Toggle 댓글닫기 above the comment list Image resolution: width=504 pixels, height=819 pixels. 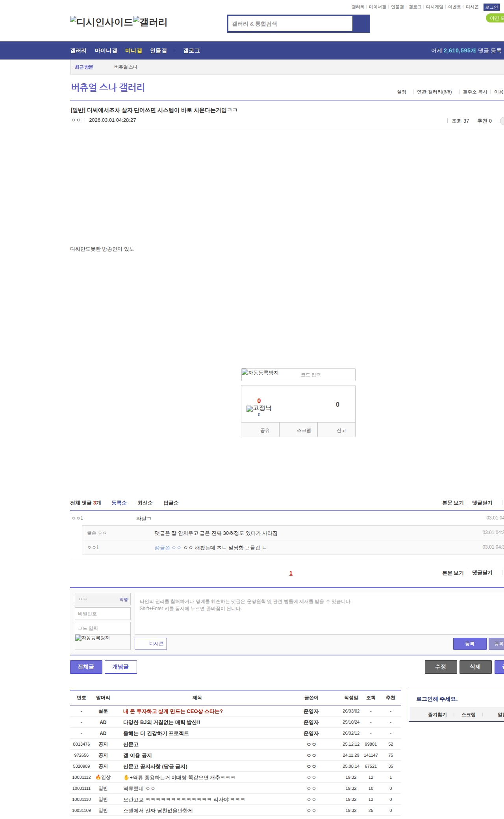(x=482, y=503)
